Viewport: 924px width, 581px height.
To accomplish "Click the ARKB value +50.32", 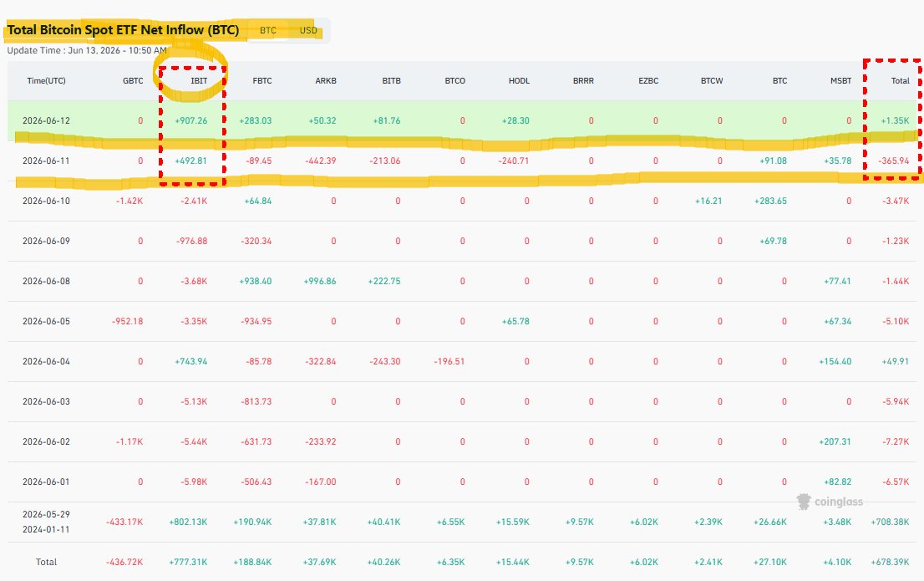I will click(x=322, y=121).
